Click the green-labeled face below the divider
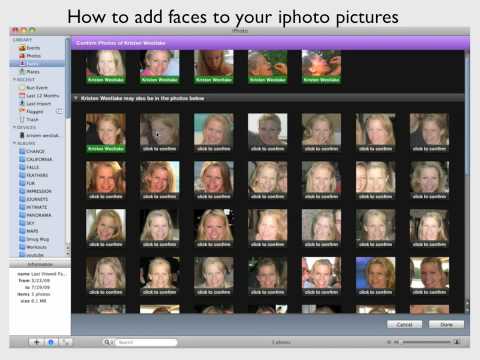480x360 pixels. [106, 132]
